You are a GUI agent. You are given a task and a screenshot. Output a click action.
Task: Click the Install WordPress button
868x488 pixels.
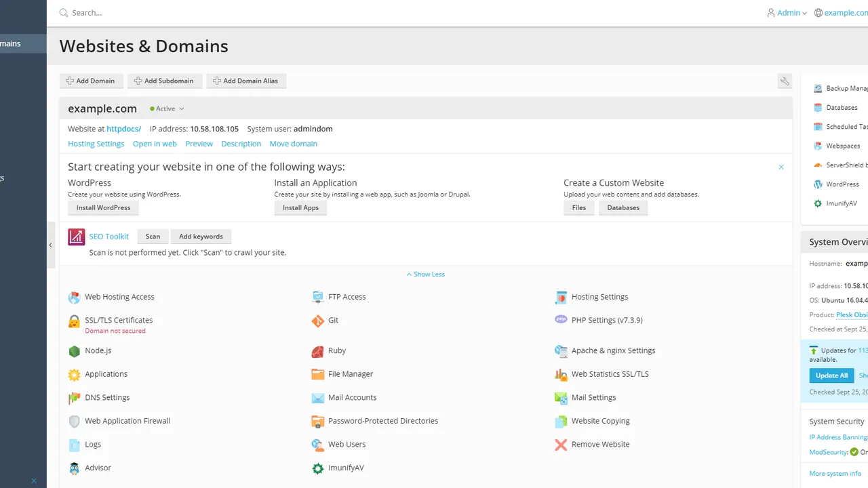coord(104,208)
